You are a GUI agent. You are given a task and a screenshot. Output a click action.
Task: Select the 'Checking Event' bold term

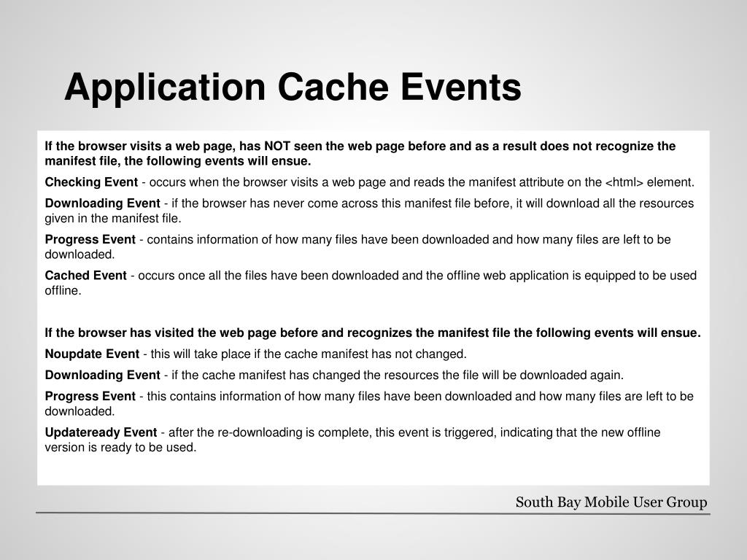(x=91, y=182)
